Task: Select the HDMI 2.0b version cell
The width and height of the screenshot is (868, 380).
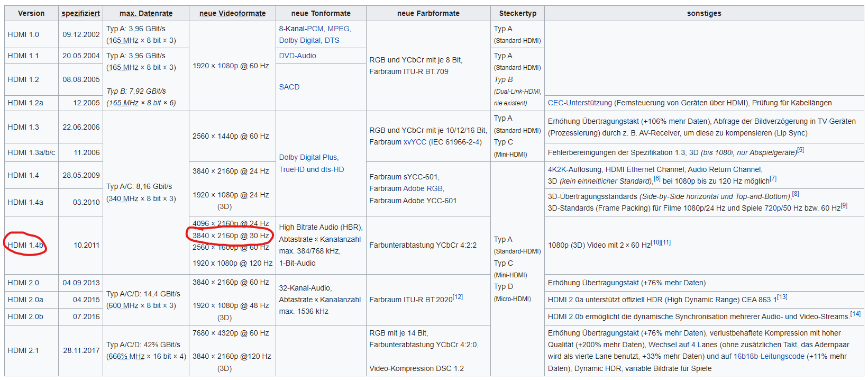Action: [31, 316]
